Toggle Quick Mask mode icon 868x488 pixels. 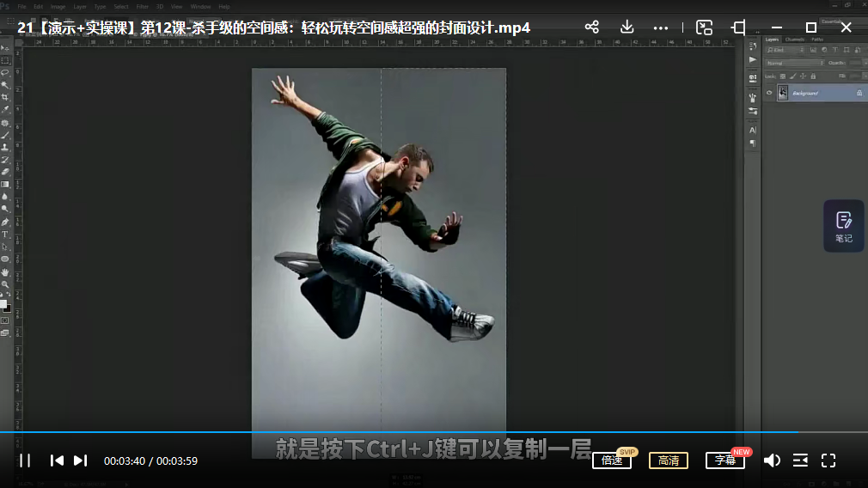pyautogui.click(x=5, y=320)
